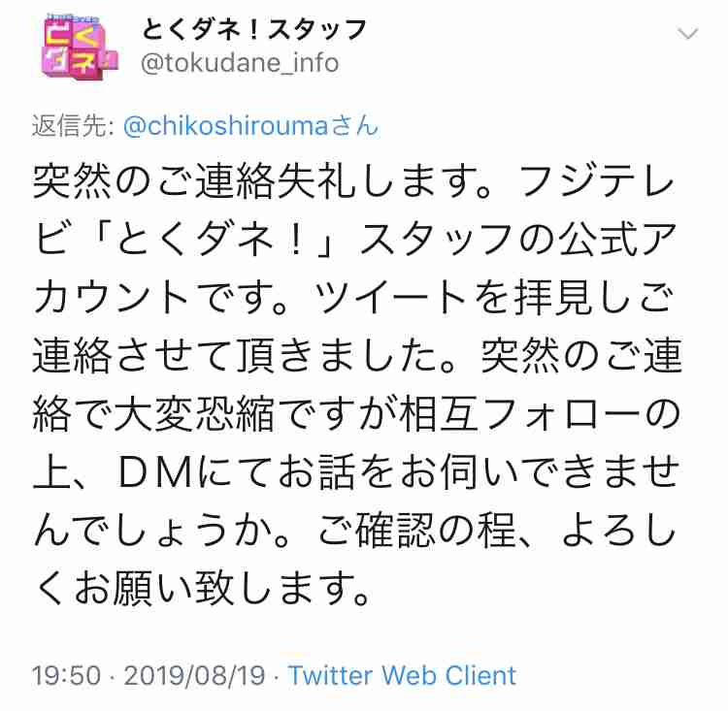The image size is (728, 711).
Task: Click the tweet line starting カウントです
Action: (x=353, y=298)
